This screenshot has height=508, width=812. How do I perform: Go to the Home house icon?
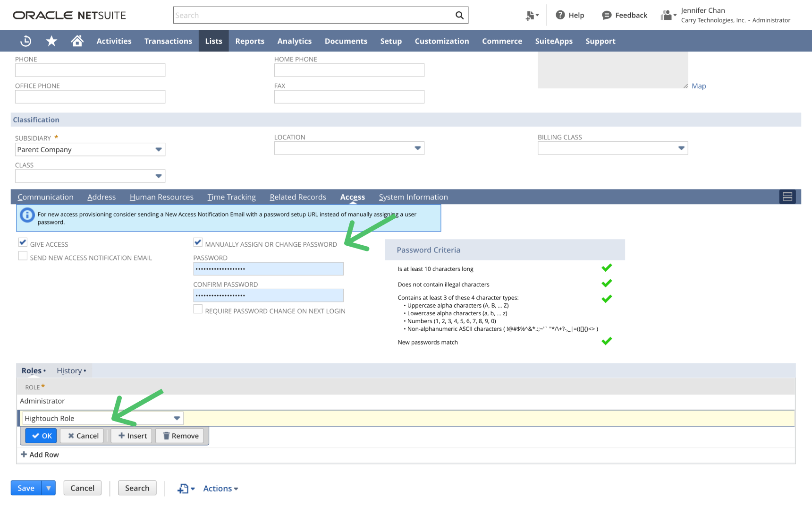click(x=77, y=41)
